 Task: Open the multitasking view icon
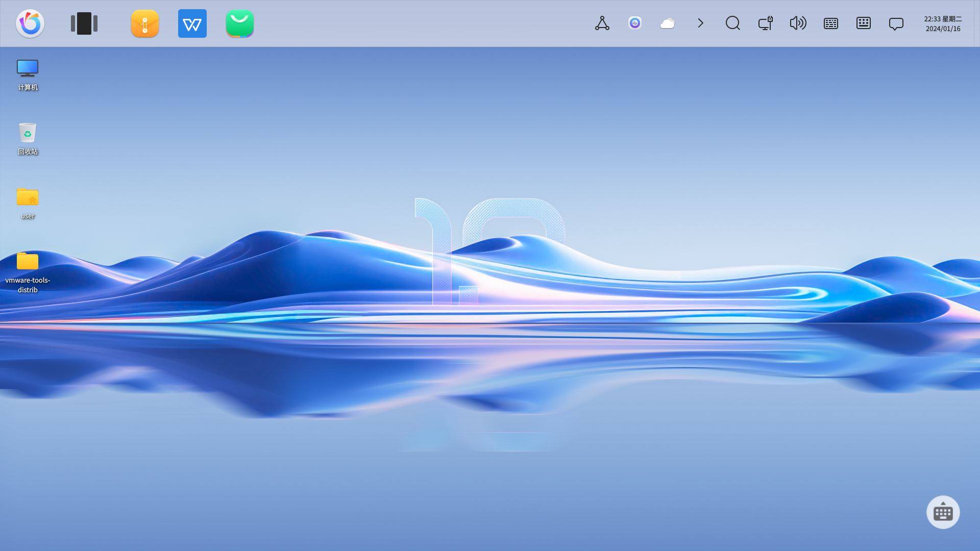[x=84, y=23]
